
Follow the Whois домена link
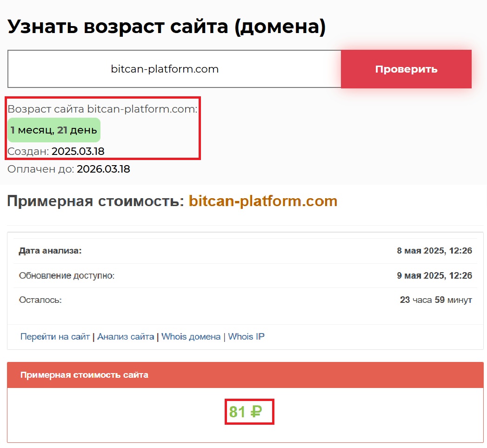(x=191, y=336)
